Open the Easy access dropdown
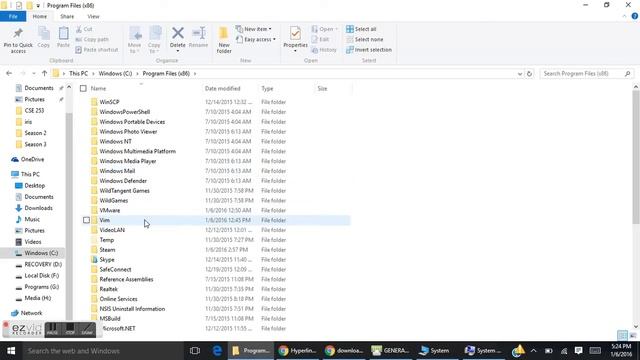Image resolution: width=640 pixels, height=360 pixels. click(x=256, y=40)
